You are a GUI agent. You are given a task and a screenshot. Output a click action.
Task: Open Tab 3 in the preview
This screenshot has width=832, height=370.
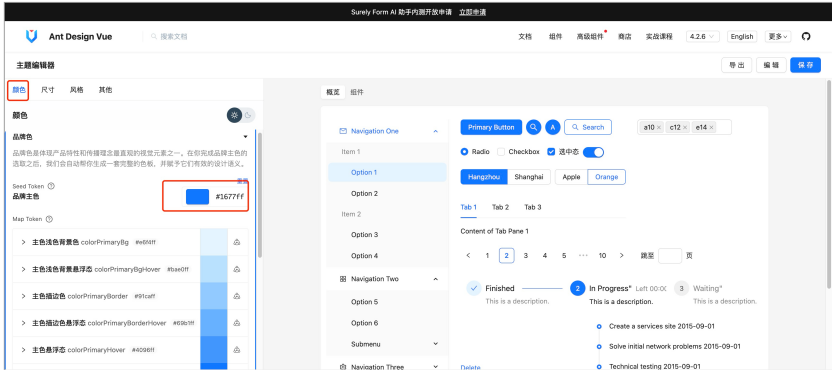(x=533, y=207)
